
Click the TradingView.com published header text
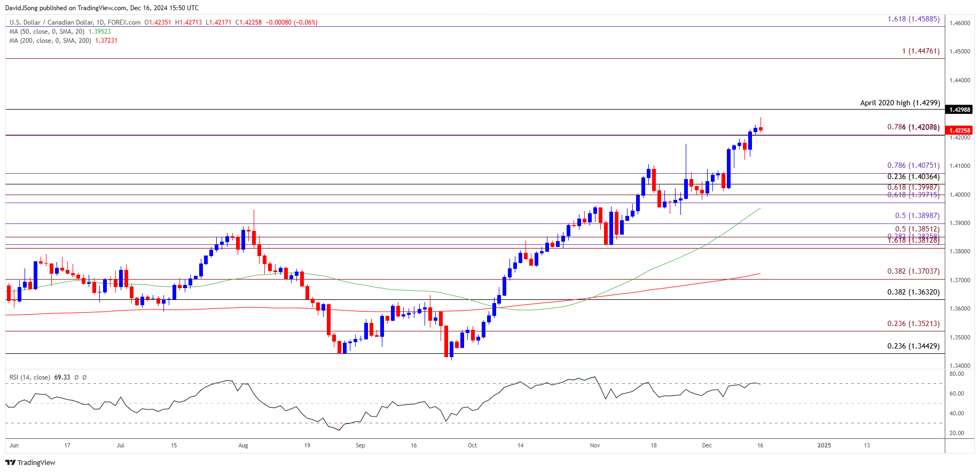[x=101, y=8]
